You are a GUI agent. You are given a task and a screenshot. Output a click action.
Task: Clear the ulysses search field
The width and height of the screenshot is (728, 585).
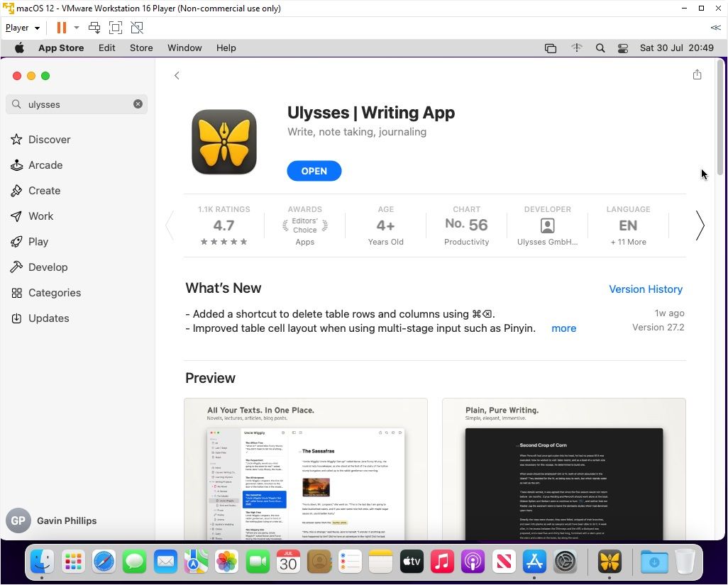click(x=138, y=104)
